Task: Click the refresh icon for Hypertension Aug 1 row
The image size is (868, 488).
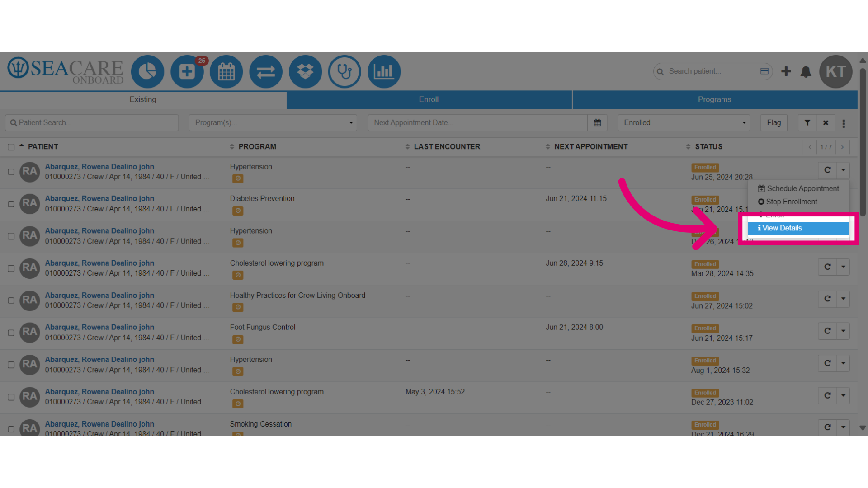Action: point(827,363)
